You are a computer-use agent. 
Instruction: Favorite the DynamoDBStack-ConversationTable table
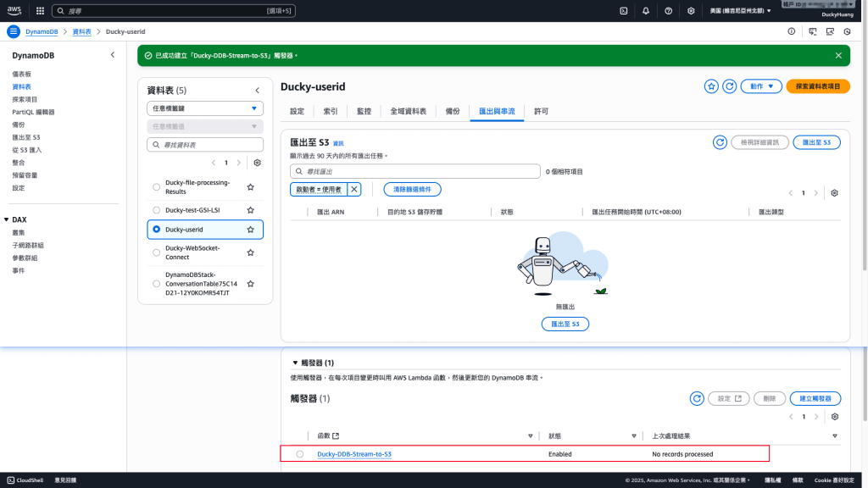(250, 284)
